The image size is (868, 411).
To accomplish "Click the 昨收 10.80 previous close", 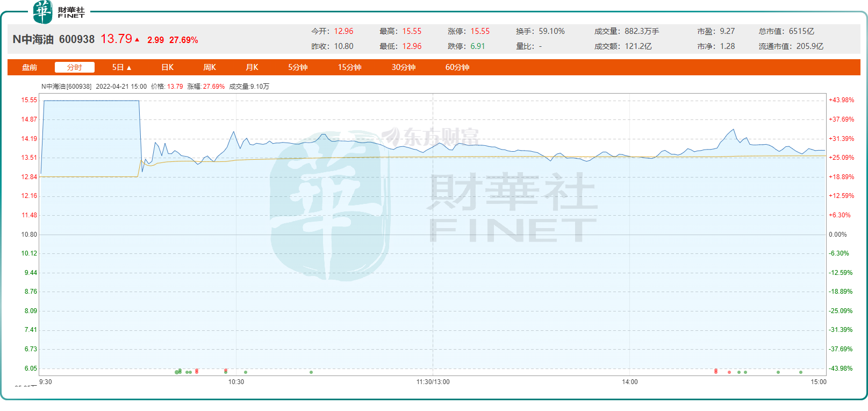I will [332, 46].
